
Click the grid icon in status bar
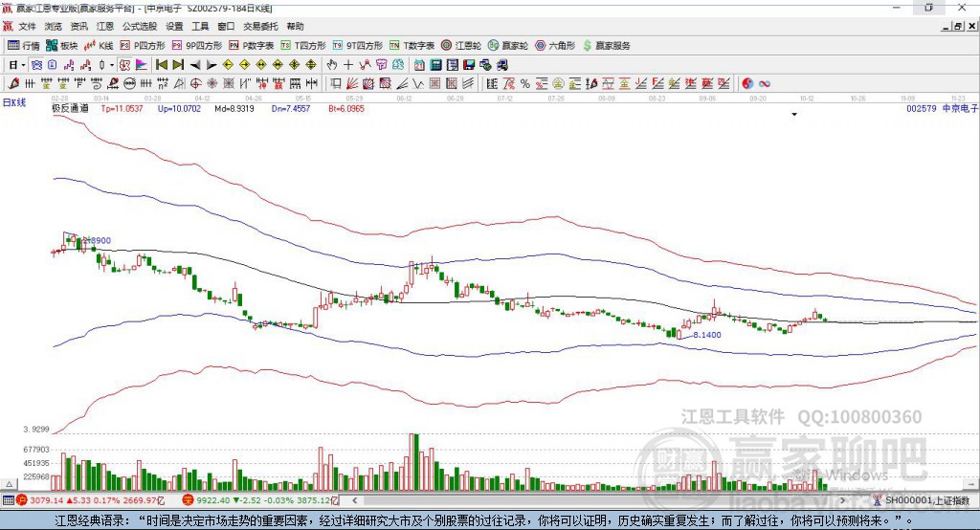[8, 500]
